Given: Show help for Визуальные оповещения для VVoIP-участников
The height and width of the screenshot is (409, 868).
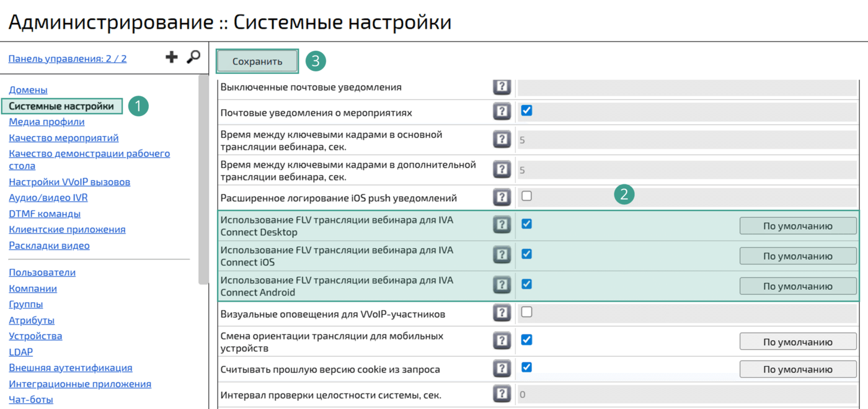Looking at the screenshot, I should tap(502, 313).
